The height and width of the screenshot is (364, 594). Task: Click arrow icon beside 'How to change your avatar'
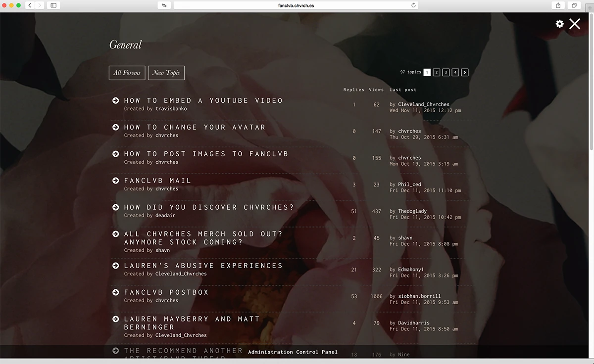tap(116, 127)
